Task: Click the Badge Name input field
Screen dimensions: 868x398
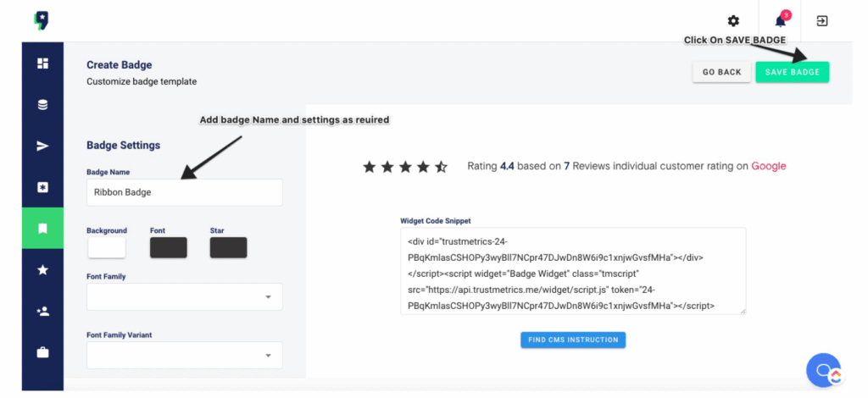Action: click(184, 192)
